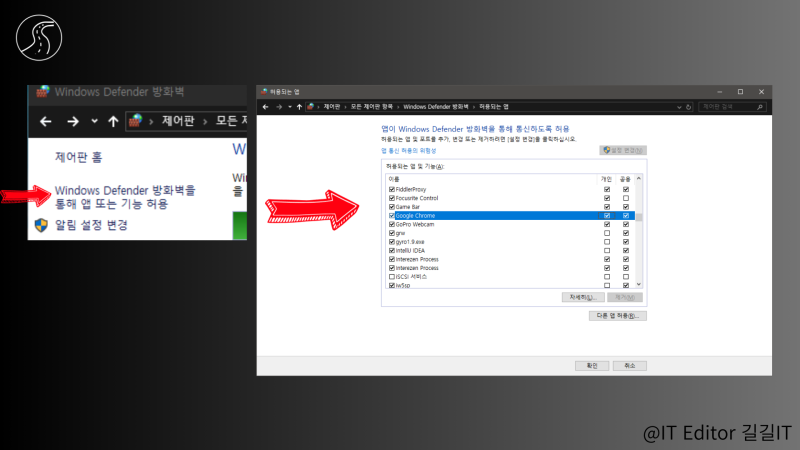Click the up-folder arrow in the allowed apps window
The height and width of the screenshot is (450, 800).
click(299, 107)
